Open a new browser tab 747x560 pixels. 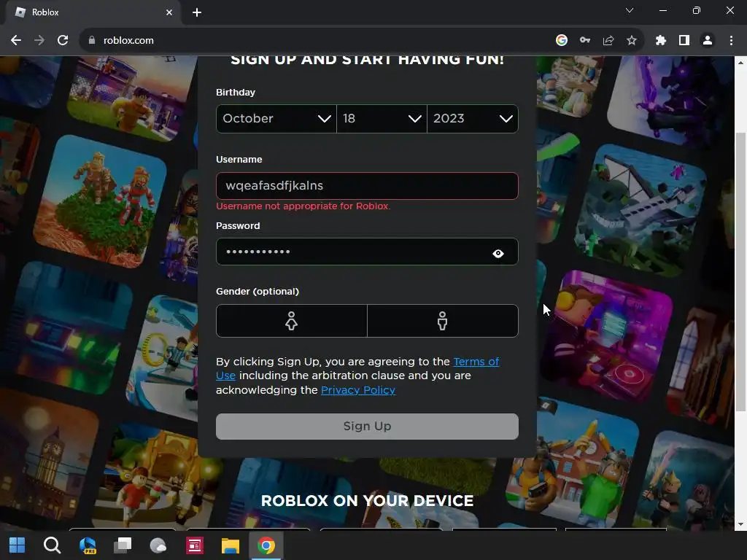coord(197,12)
